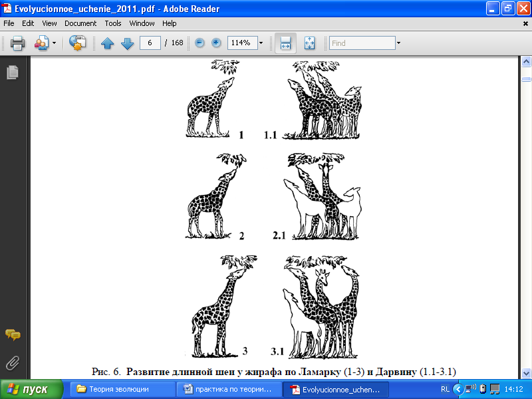Close the document with menu bar X
The image size is (532, 399).
tap(525, 24)
